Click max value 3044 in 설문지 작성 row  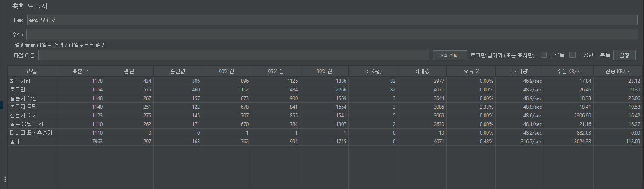[439, 98]
